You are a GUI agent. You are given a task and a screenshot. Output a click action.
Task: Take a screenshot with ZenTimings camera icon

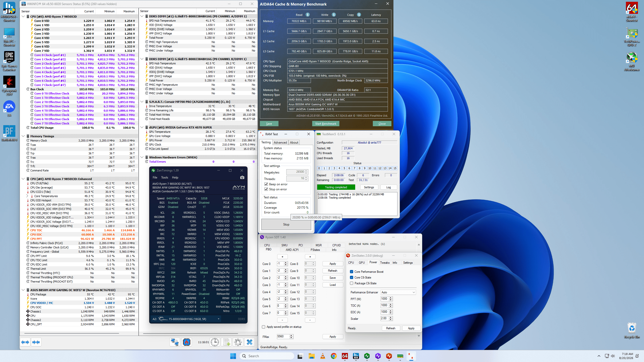[x=242, y=177]
